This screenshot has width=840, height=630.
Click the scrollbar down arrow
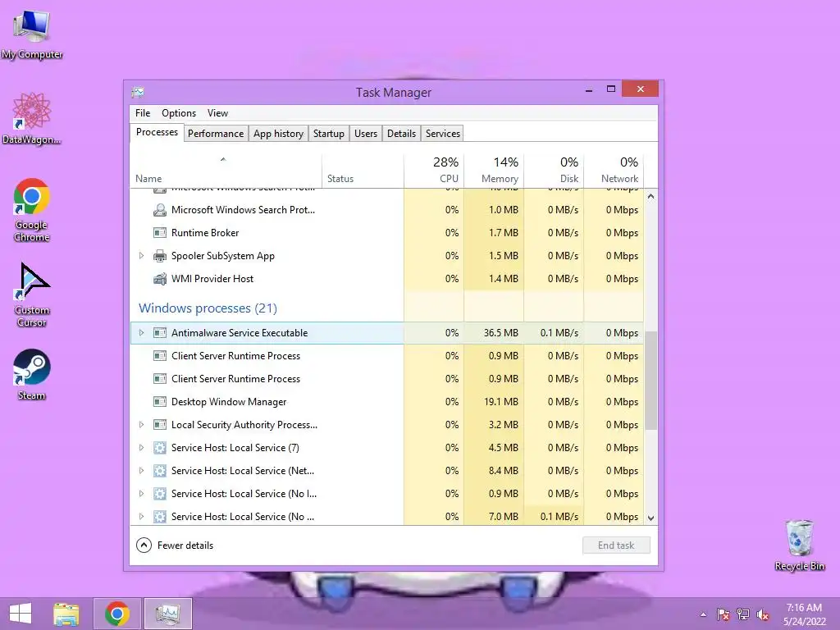651,518
